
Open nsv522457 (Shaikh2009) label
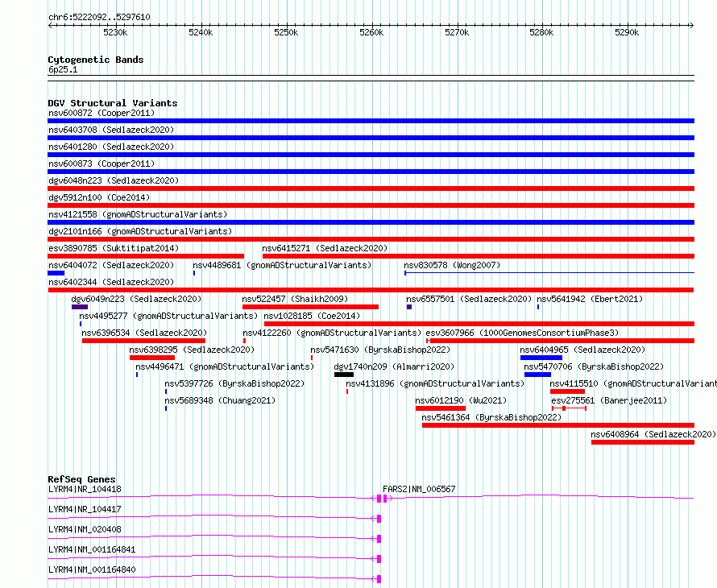[295, 299]
